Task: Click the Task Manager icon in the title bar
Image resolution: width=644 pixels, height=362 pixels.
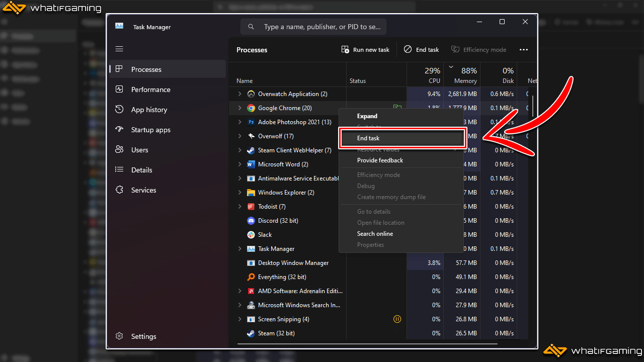Action: pos(119,26)
